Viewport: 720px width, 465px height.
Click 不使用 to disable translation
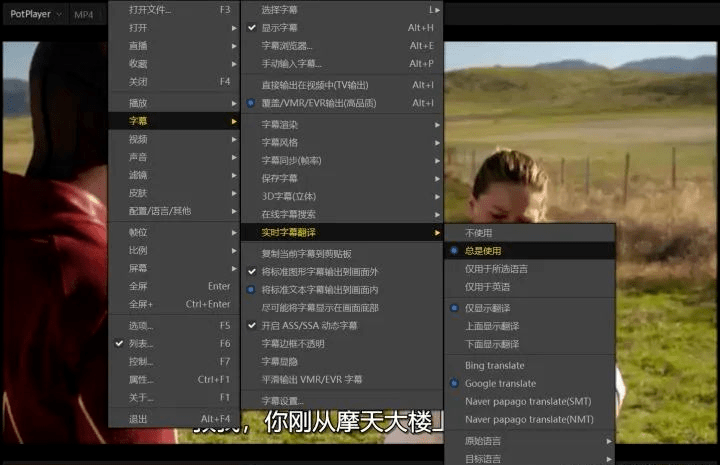pos(529,233)
